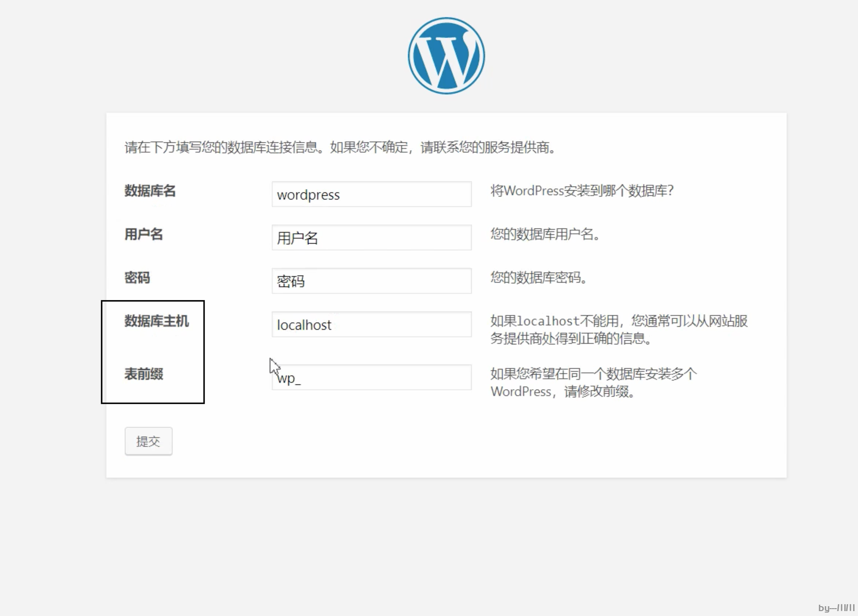The width and height of the screenshot is (858, 616).
Task: Submit the form with the 提交 button
Action: [149, 441]
